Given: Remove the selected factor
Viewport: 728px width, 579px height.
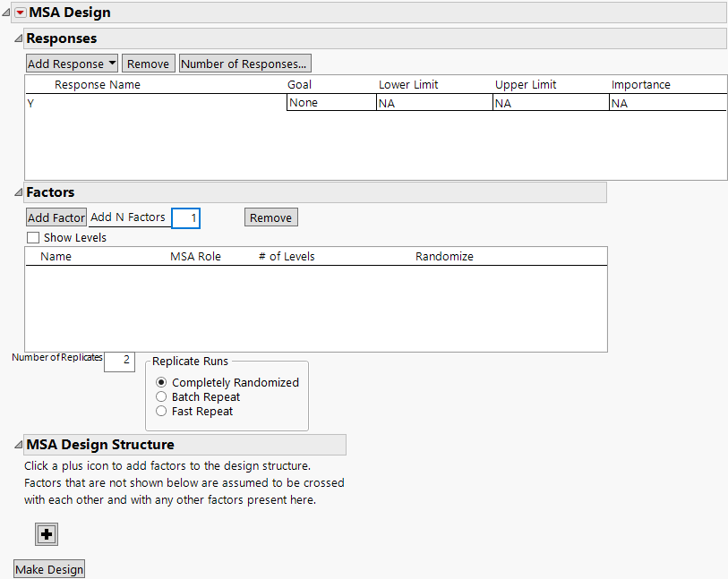Looking at the screenshot, I should (270, 217).
